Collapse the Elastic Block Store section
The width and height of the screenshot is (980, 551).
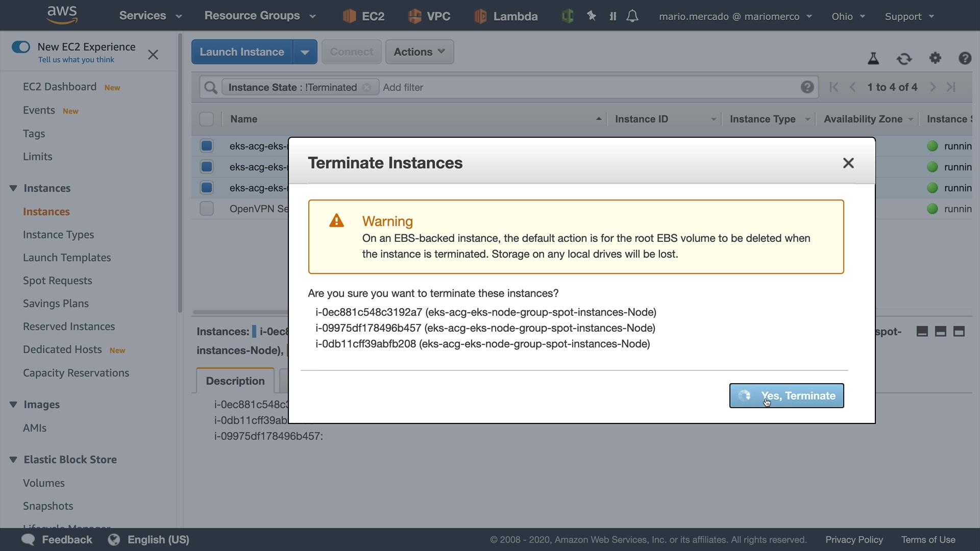pos(13,460)
